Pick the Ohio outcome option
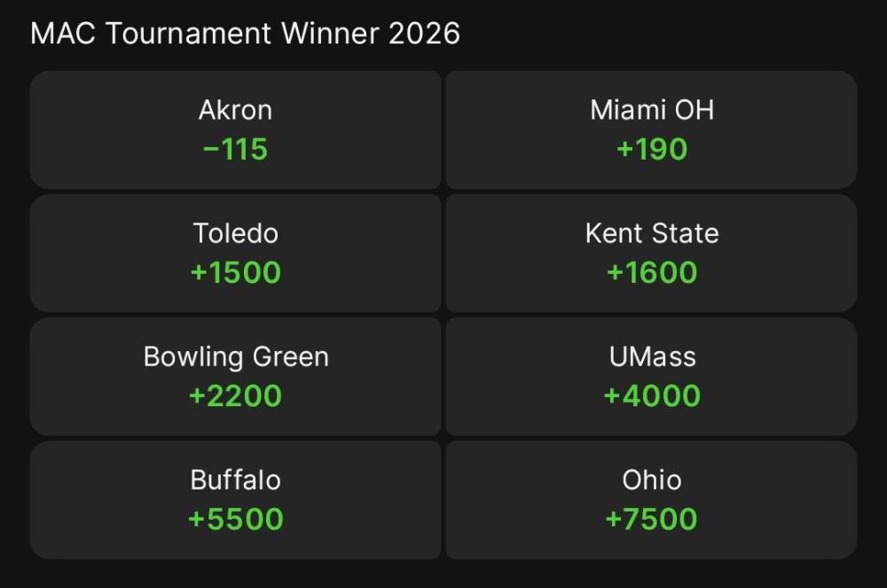Image resolution: width=887 pixels, height=588 pixels. [651, 499]
